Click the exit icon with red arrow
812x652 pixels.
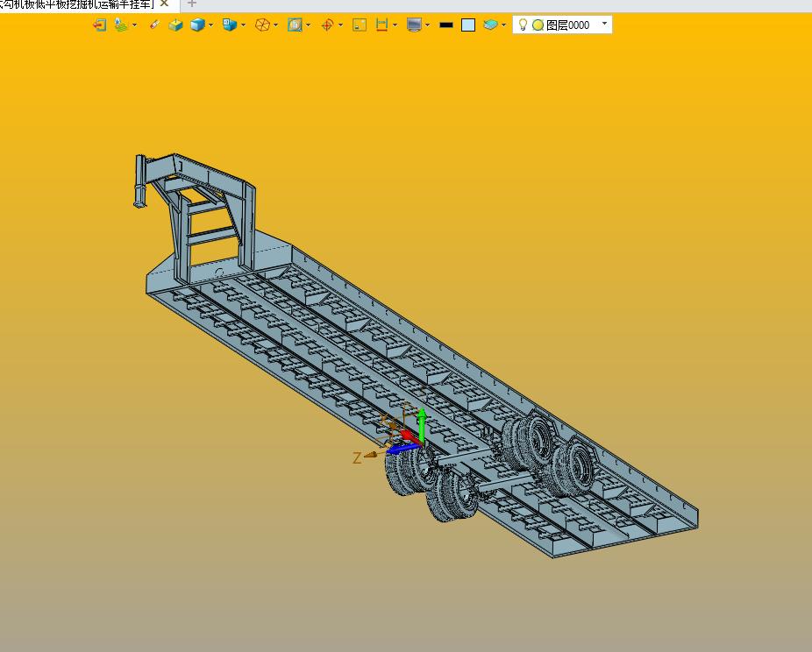[x=99, y=25]
